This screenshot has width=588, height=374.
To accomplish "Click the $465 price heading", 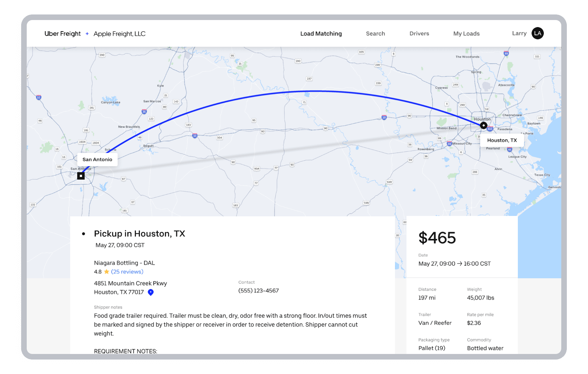I will point(437,238).
